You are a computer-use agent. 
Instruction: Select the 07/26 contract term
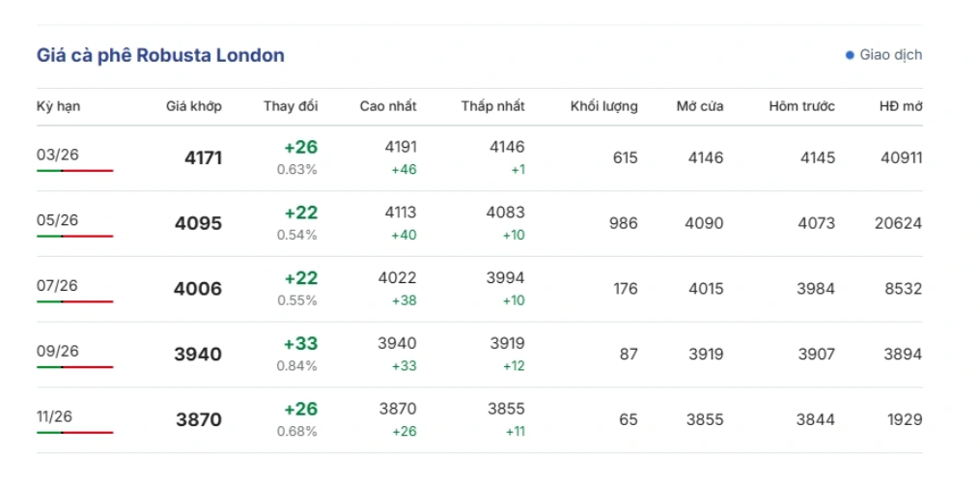57,286
